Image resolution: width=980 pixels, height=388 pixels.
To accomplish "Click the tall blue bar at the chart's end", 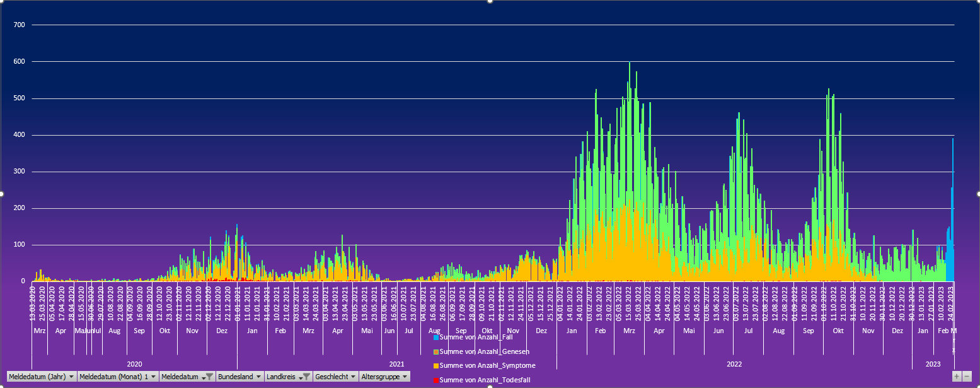I will click(x=952, y=208).
